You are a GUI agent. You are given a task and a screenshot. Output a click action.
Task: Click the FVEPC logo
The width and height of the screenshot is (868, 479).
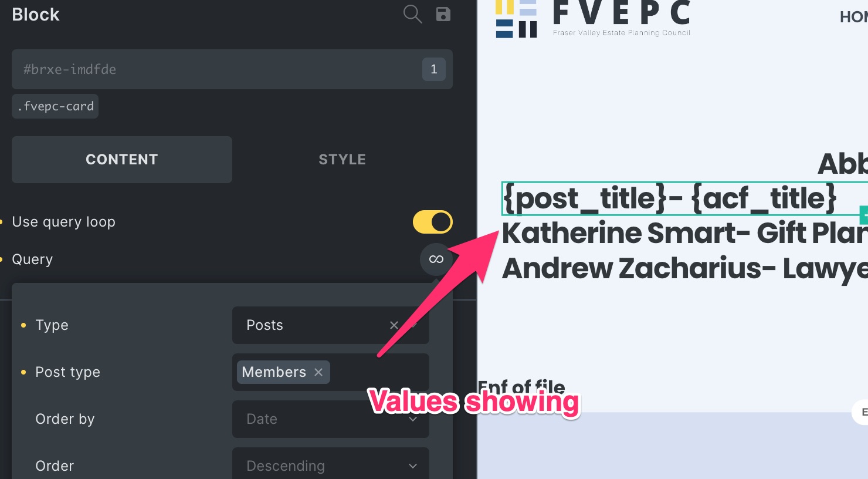click(x=592, y=19)
